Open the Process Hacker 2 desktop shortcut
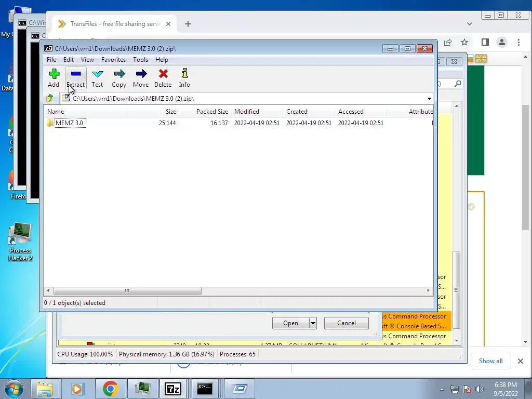The image size is (532, 399). pyautogui.click(x=20, y=242)
